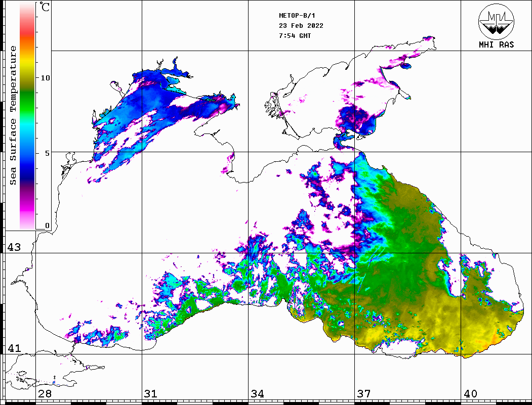This screenshot has height=405, width=532.
Task: Click the 'MHI RAS' label text
Action: [x=497, y=44]
